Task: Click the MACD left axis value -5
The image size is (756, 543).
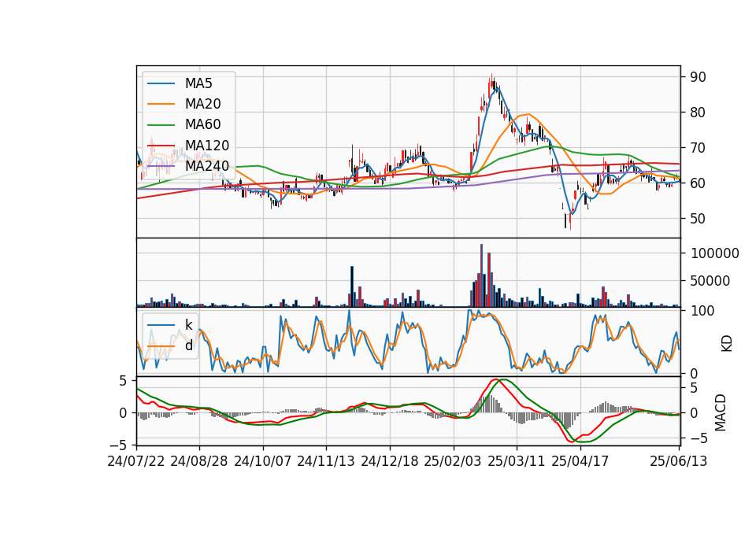Action: pyautogui.click(x=118, y=445)
